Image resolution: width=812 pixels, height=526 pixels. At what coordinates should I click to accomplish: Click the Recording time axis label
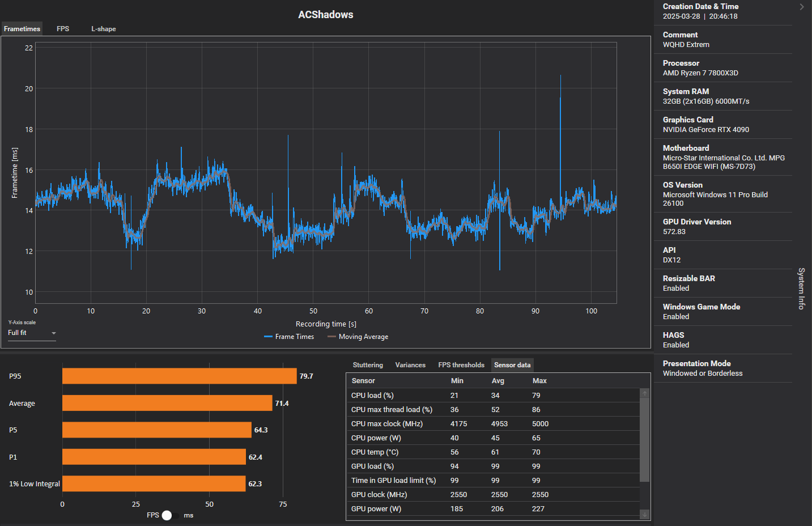point(326,324)
